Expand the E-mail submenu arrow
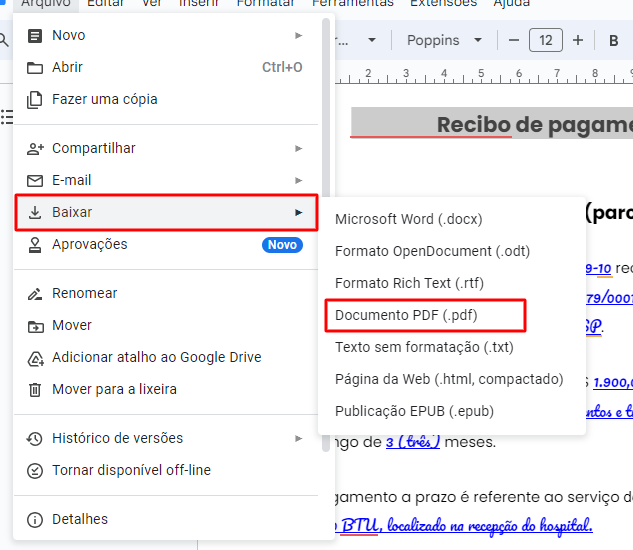 pyautogui.click(x=298, y=181)
